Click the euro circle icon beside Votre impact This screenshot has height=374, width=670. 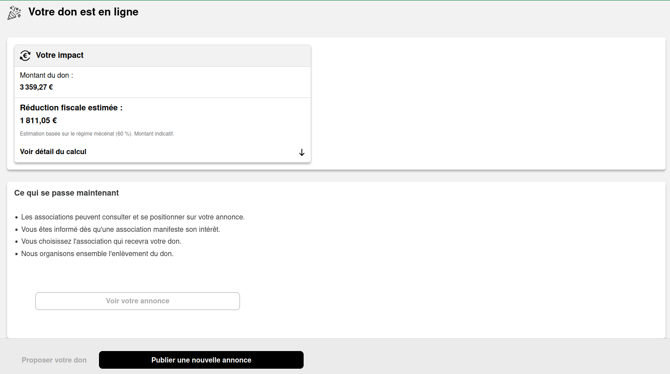[x=25, y=56]
